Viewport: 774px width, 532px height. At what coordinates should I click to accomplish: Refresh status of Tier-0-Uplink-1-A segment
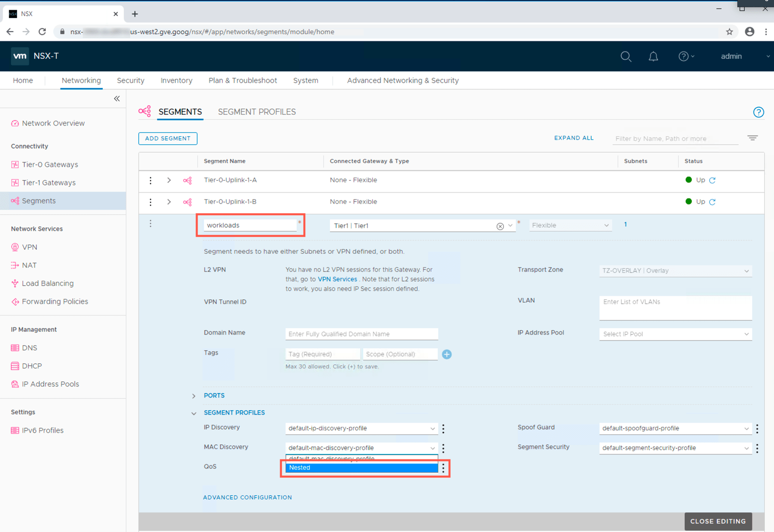coord(712,180)
